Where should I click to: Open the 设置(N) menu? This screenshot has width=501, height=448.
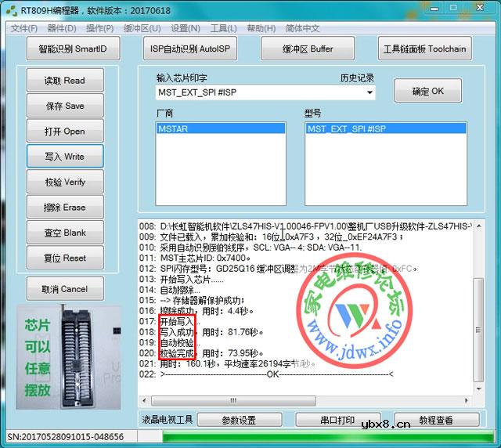coord(186,28)
